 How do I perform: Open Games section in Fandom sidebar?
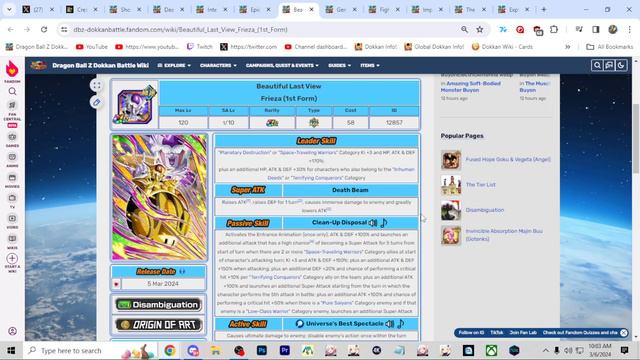[x=12, y=140]
